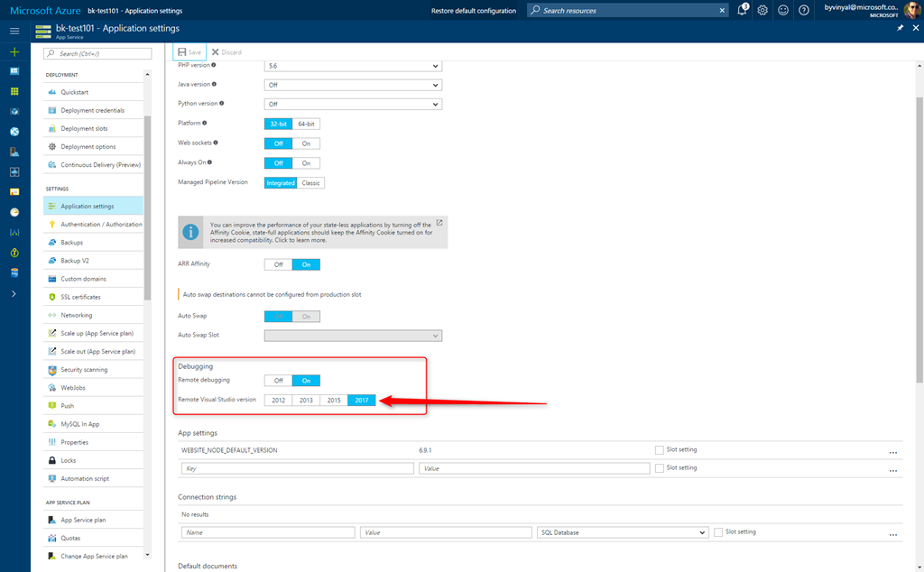The height and width of the screenshot is (572, 924).
Task: Turn Always On to On
Action: (x=306, y=163)
